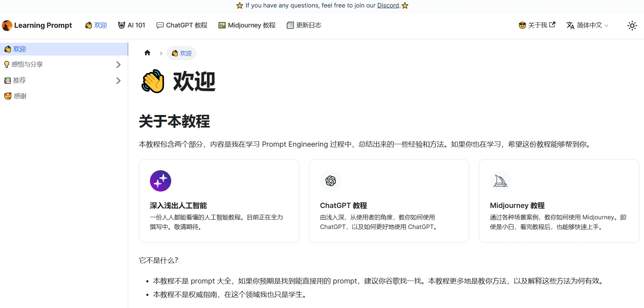This screenshot has width=644, height=308.
Task: Toggle dark mode with sun icon
Action: 632,25
